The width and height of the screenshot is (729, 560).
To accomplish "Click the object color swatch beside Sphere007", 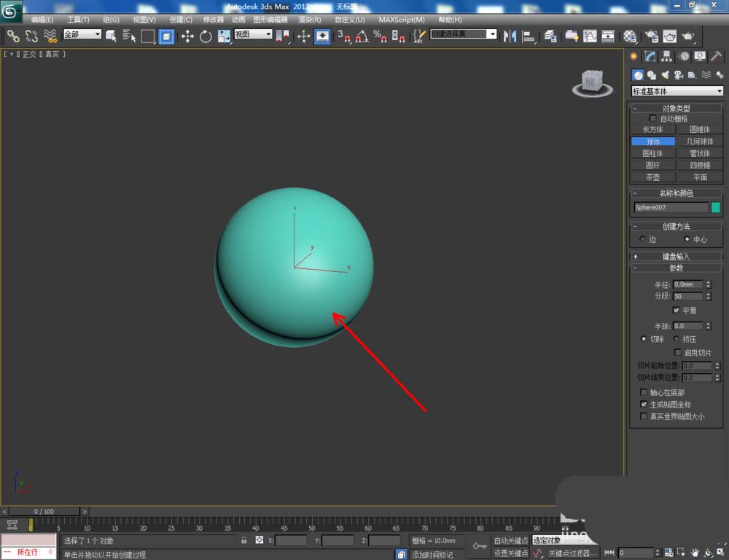I will point(716,207).
